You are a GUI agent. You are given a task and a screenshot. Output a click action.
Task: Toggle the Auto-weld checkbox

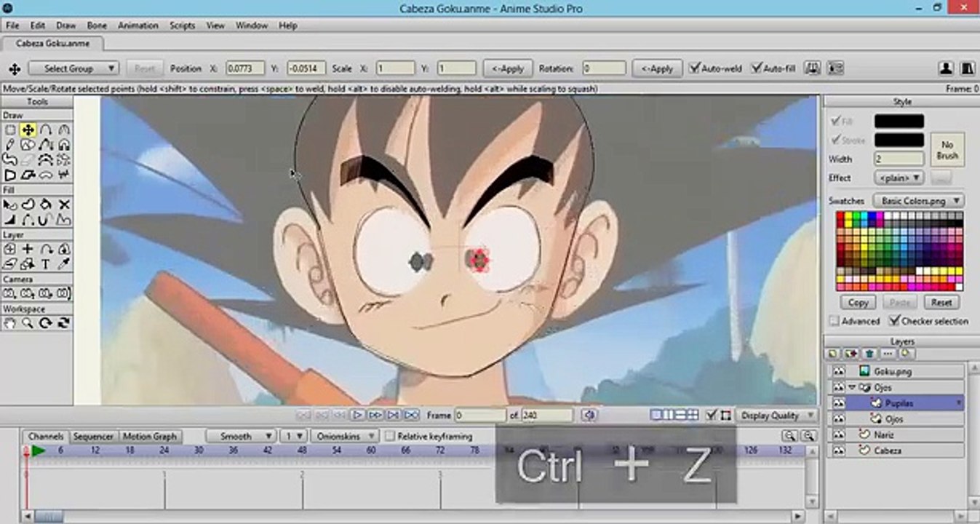tap(695, 68)
